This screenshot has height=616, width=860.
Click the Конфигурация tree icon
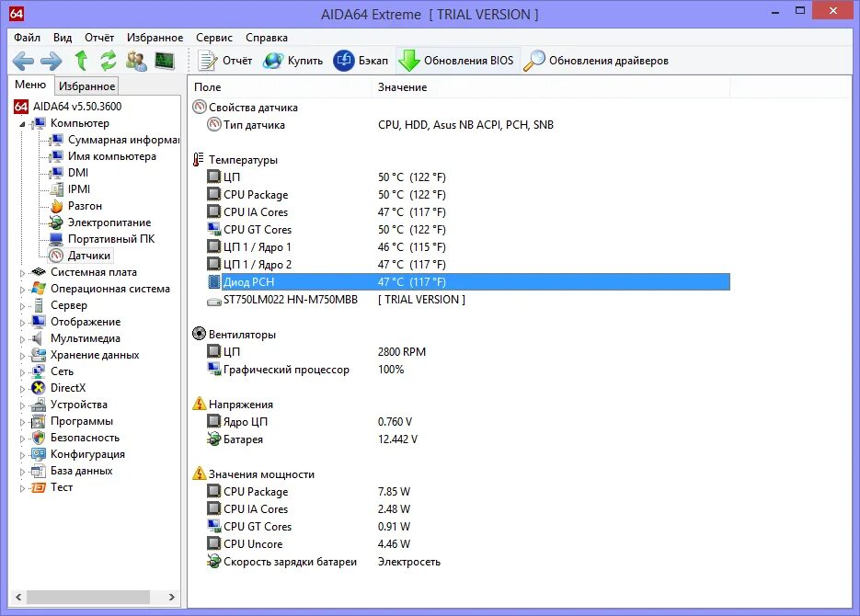[39, 454]
